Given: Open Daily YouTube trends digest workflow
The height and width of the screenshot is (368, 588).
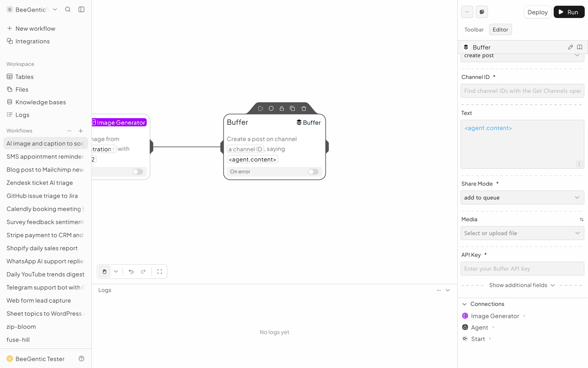Looking at the screenshot, I should (x=46, y=274).
